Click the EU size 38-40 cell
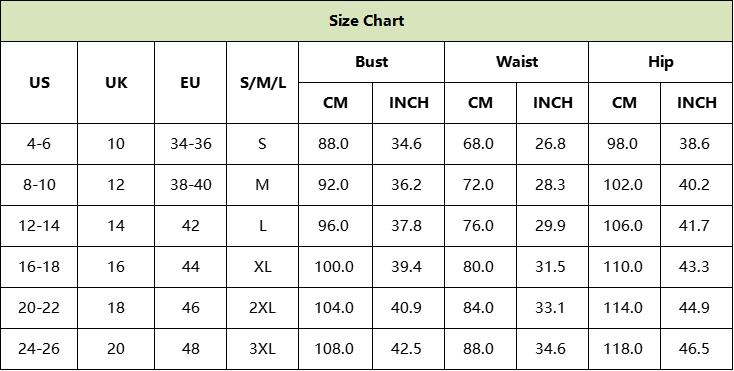This screenshot has width=734, height=371. tap(191, 185)
